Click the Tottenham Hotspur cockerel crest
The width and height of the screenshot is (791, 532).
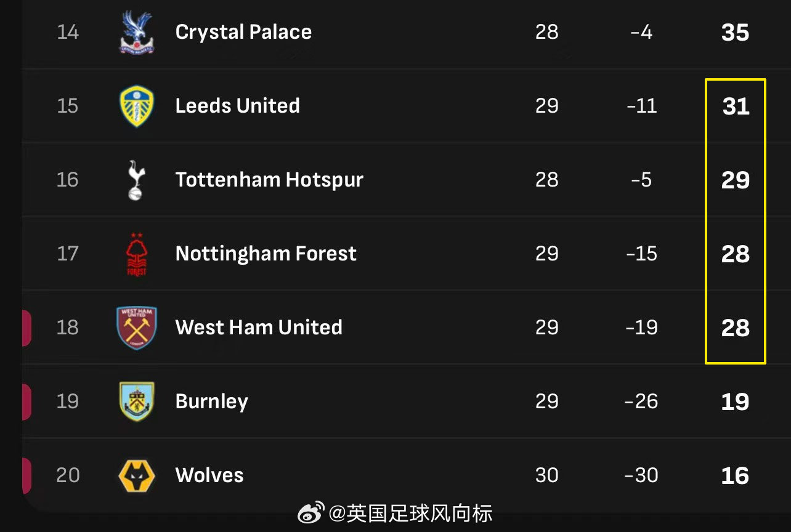click(x=136, y=180)
